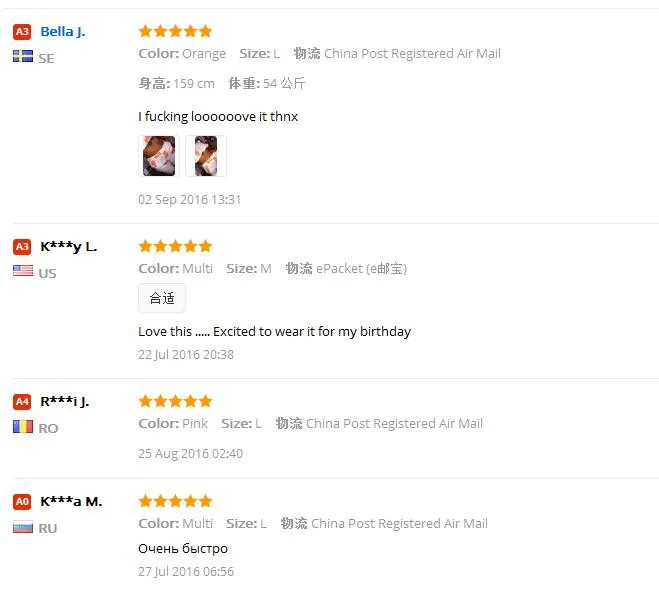659x591 pixels.
Task: Open Bella's second review photo
Action: [206, 156]
